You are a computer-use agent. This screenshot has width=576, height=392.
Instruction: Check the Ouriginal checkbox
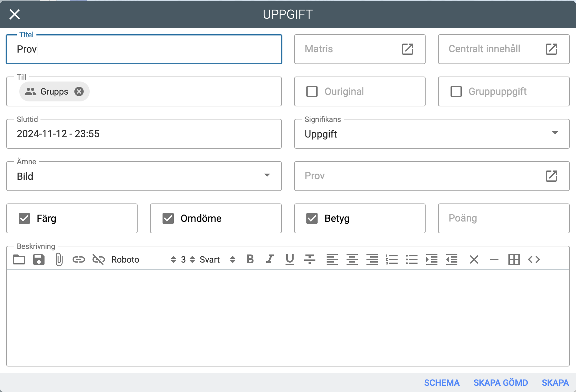coord(312,91)
